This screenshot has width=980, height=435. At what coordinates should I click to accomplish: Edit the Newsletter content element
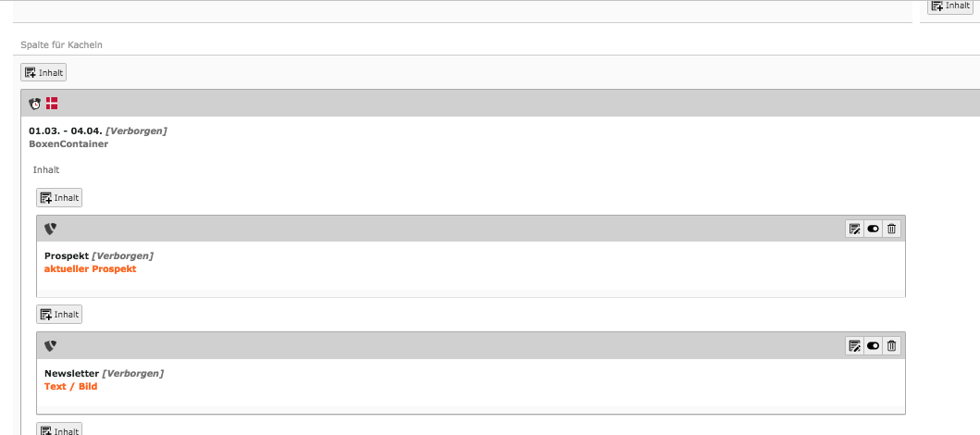(854, 345)
